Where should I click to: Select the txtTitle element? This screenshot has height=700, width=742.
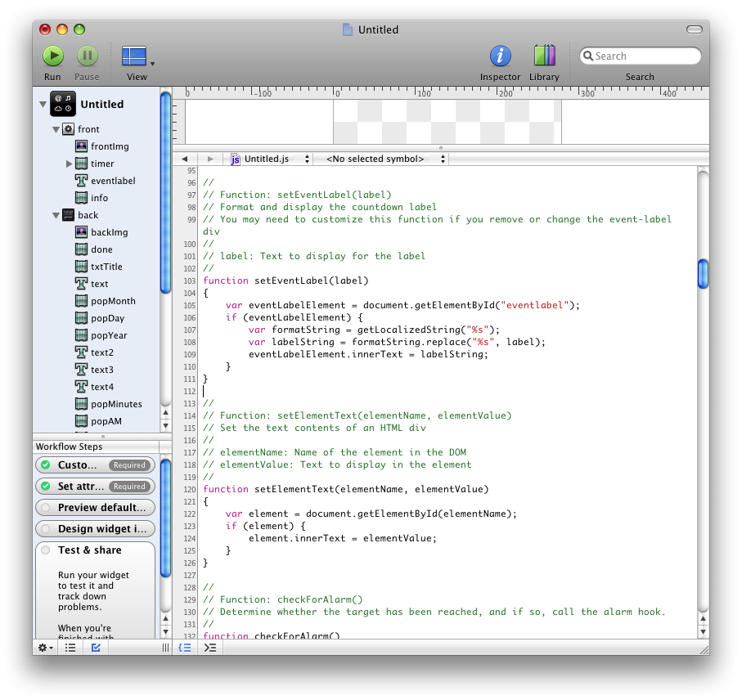(99, 267)
